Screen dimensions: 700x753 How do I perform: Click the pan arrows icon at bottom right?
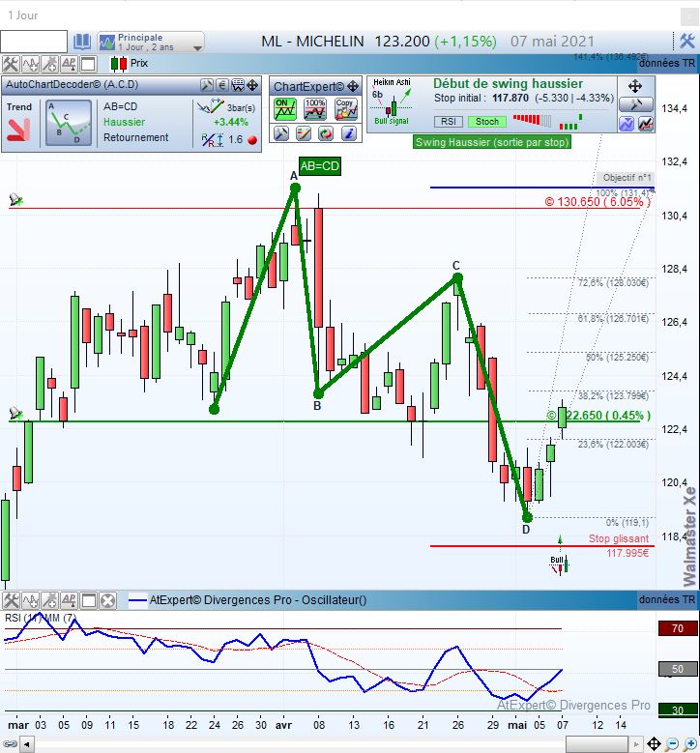pyautogui.click(x=654, y=744)
